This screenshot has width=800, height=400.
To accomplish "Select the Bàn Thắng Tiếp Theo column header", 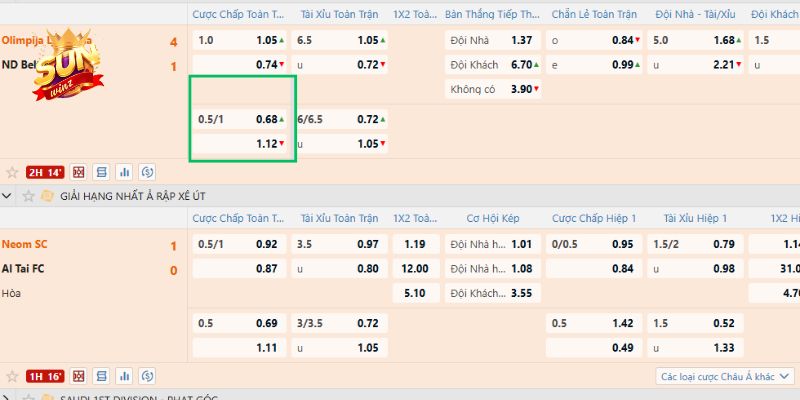I will [x=492, y=14].
